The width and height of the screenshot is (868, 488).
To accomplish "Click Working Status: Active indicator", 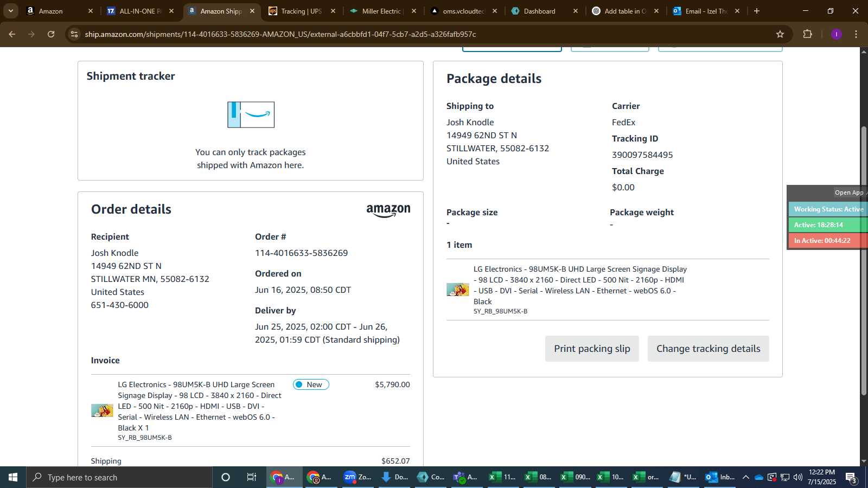I will [828, 209].
